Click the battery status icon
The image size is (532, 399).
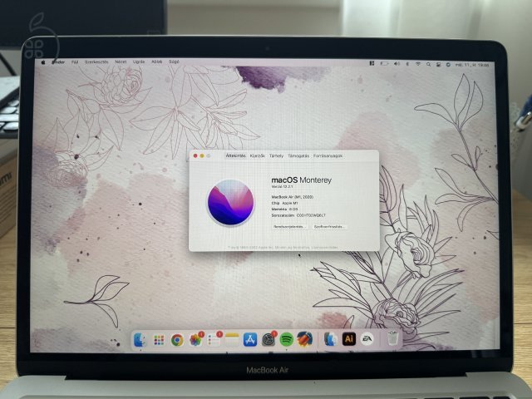tap(384, 63)
